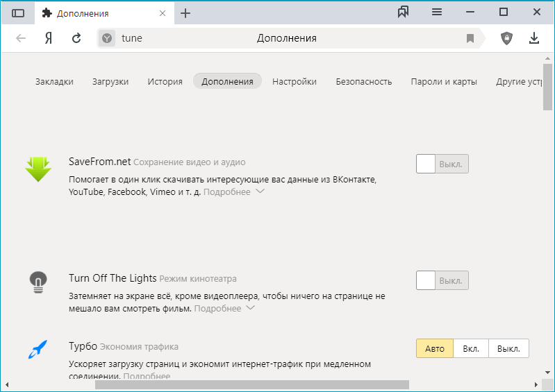Click Подробнее link under Турбо

(x=147, y=376)
